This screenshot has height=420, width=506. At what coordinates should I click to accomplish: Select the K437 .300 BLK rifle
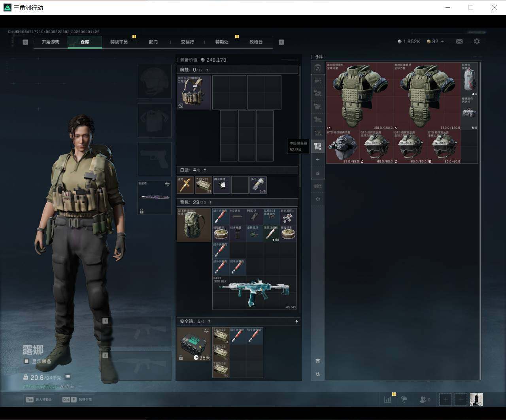(x=255, y=293)
